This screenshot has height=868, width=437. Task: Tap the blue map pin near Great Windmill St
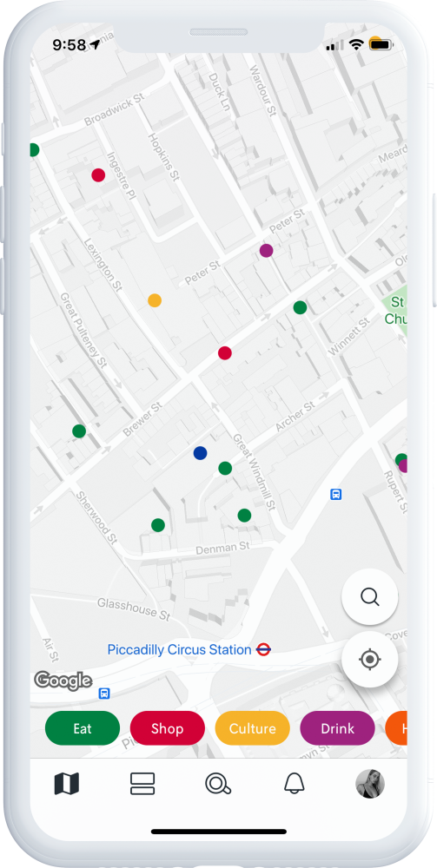[x=200, y=453]
